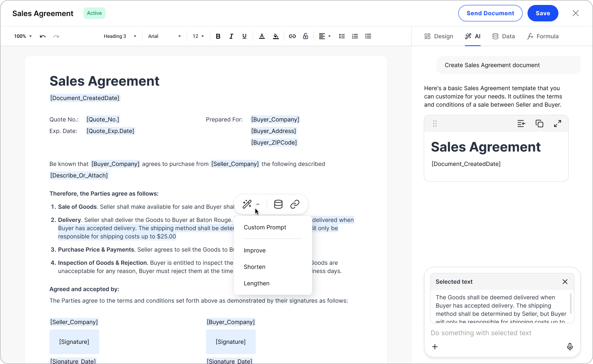Click the database icon in the floating toolbar
The image size is (593, 364).
(x=278, y=204)
